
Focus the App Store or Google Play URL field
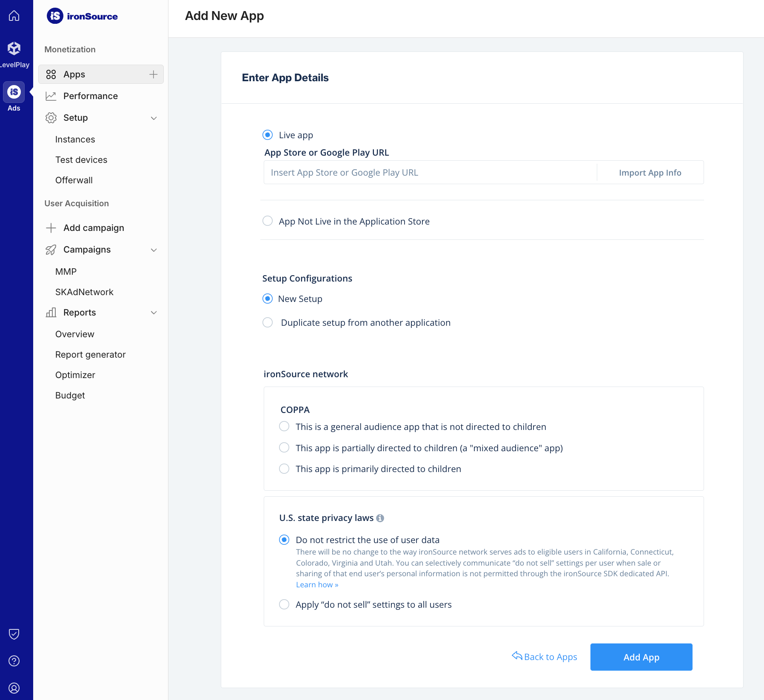pos(430,173)
